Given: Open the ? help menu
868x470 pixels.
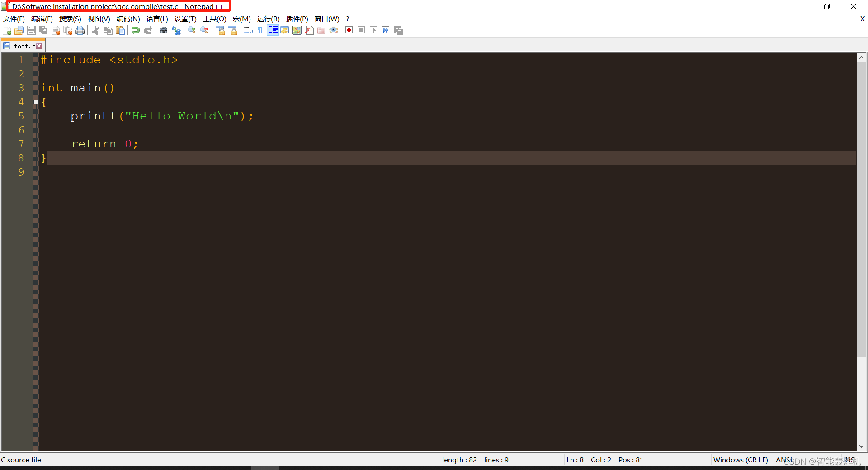Looking at the screenshot, I should tap(347, 19).
